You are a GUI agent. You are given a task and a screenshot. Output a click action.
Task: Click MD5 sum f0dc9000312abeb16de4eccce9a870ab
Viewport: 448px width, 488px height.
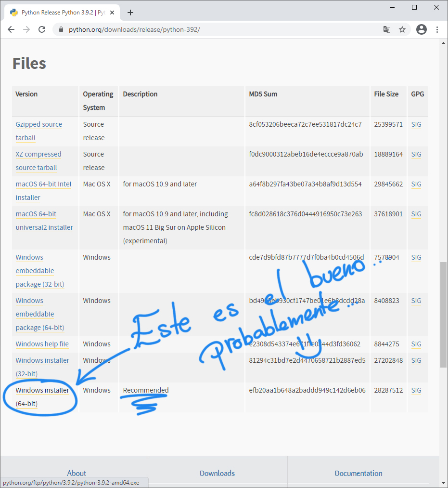pos(306,154)
